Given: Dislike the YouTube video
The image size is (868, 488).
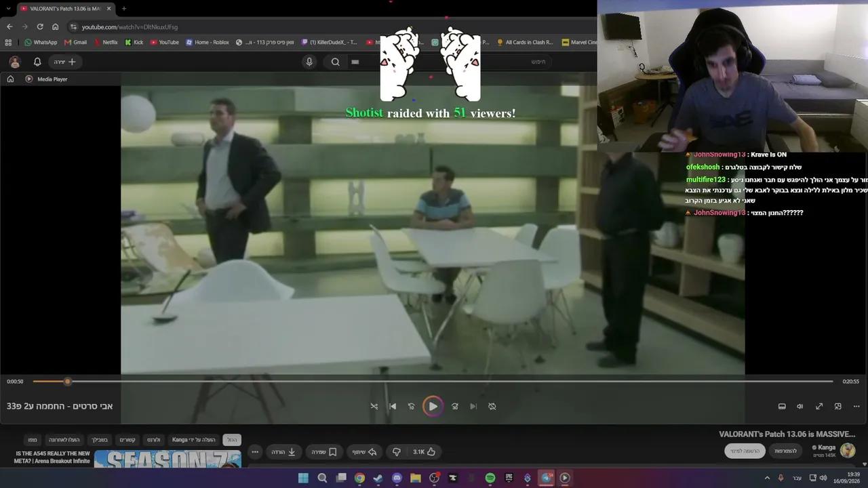Looking at the screenshot, I should click(397, 451).
